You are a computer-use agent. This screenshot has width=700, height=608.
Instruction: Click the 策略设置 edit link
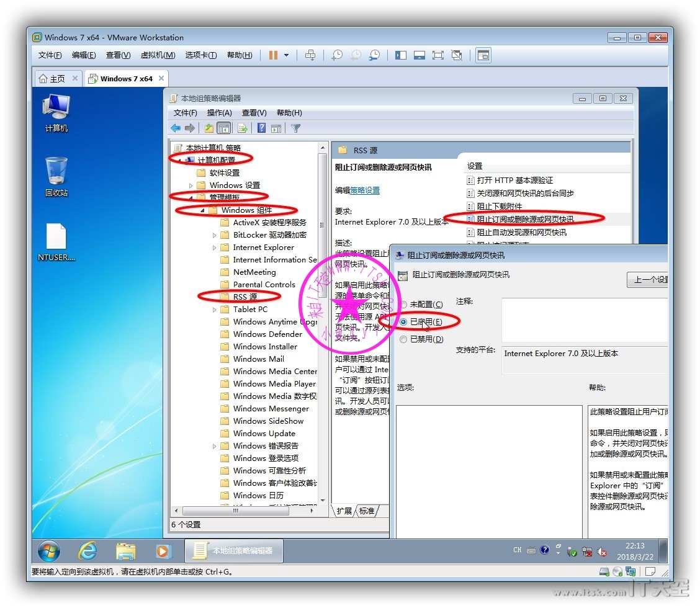(365, 190)
